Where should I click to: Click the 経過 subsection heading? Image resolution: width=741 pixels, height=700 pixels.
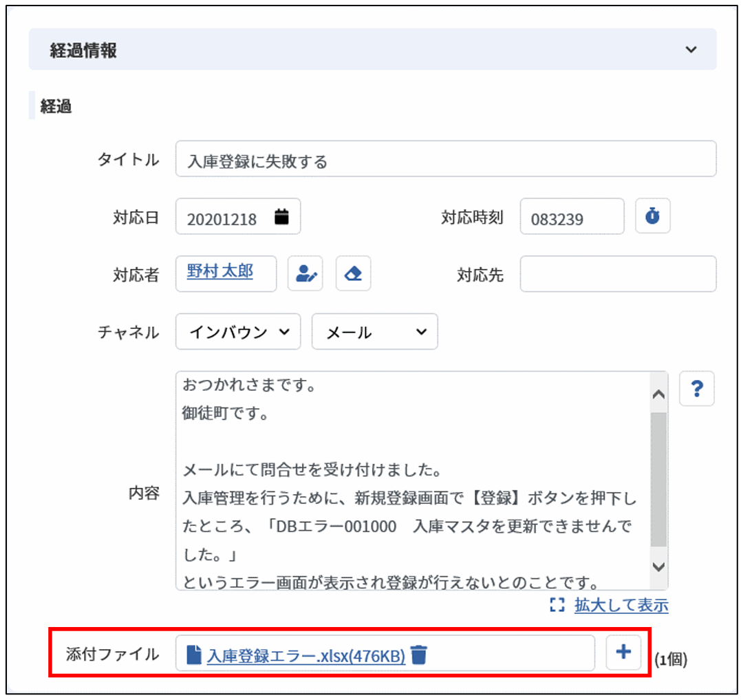click(x=56, y=106)
